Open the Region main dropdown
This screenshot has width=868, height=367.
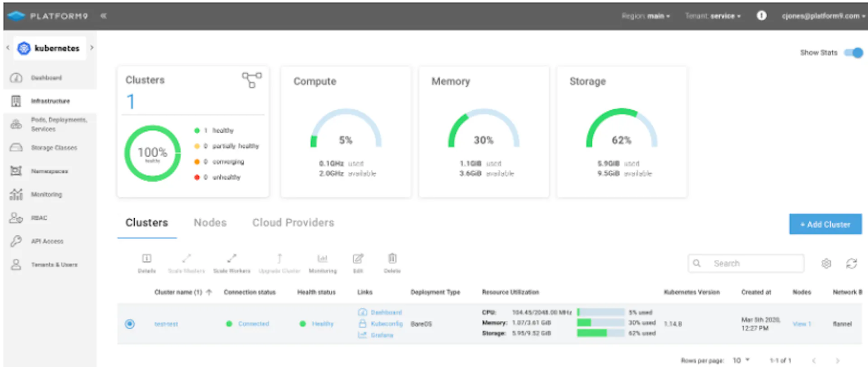point(646,16)
